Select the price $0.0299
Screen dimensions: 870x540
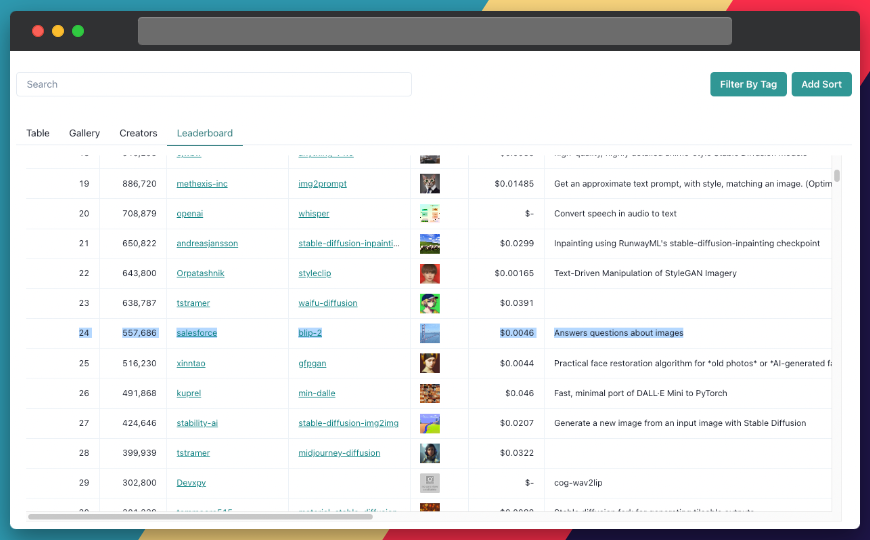click(517, 244)
